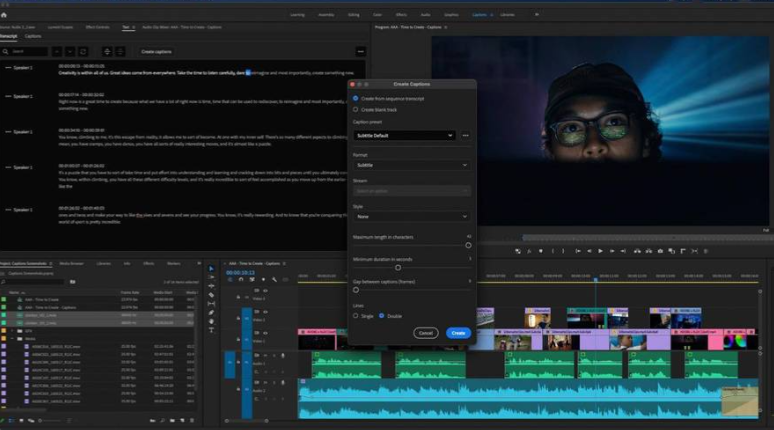Open the Subtitle Default preset dropdown
This screenshot has height=430, width=774.
pos(405,135)
